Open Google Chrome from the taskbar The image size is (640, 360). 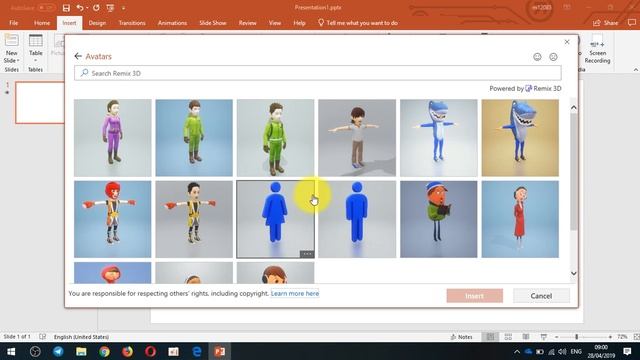[104, 351]
